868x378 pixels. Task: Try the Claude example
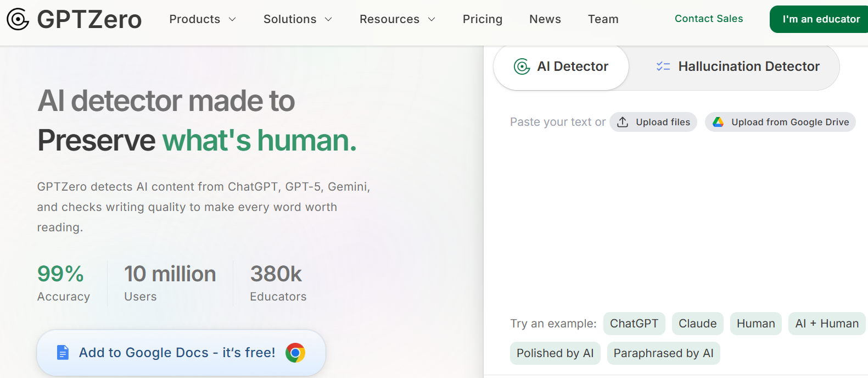coord(698,324)
